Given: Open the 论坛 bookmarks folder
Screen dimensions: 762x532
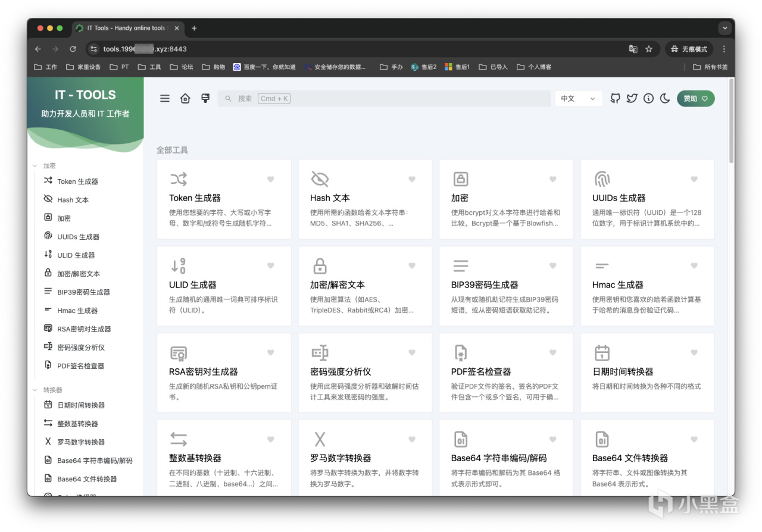Looking at the screenshot, I should pyautogui.click(x=182, y=67).
